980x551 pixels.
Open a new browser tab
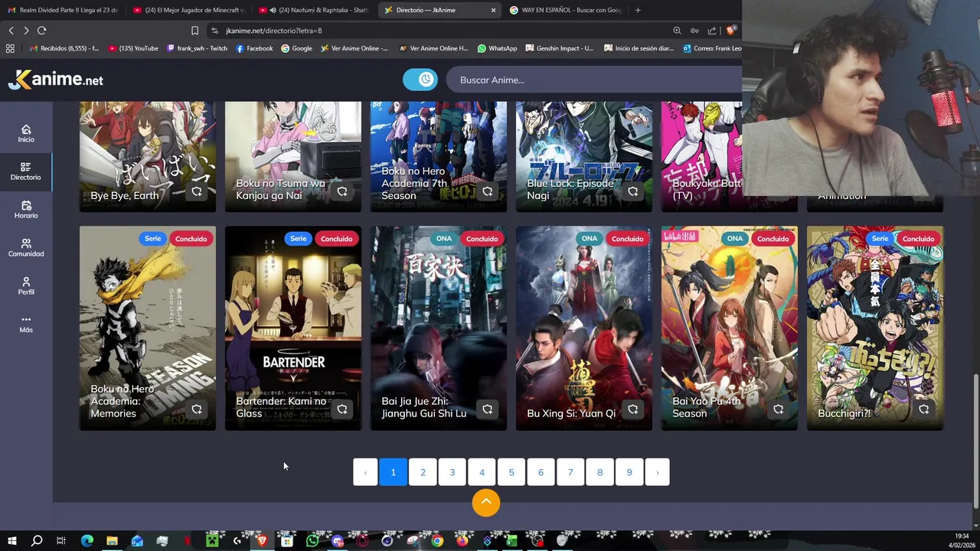click(x=638, y=10)
